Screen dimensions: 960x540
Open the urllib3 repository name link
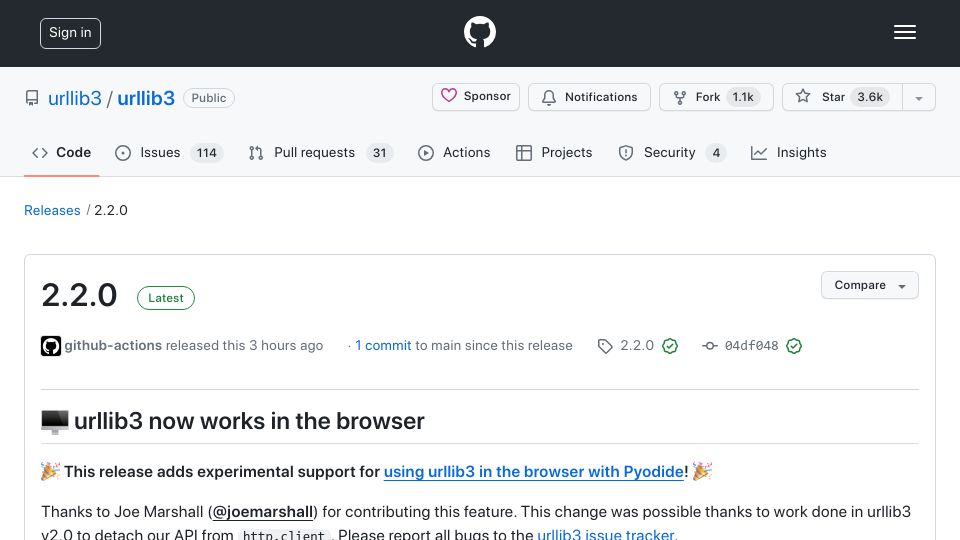(146, 98)
